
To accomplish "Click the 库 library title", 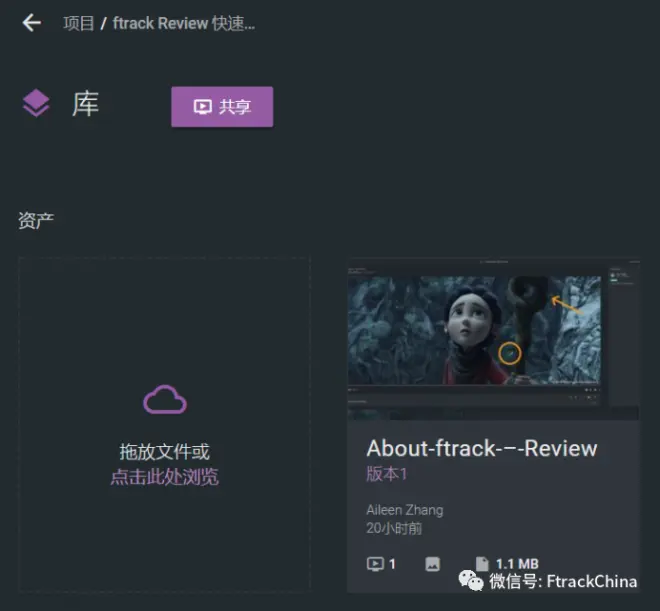I will tap(86, 104).
